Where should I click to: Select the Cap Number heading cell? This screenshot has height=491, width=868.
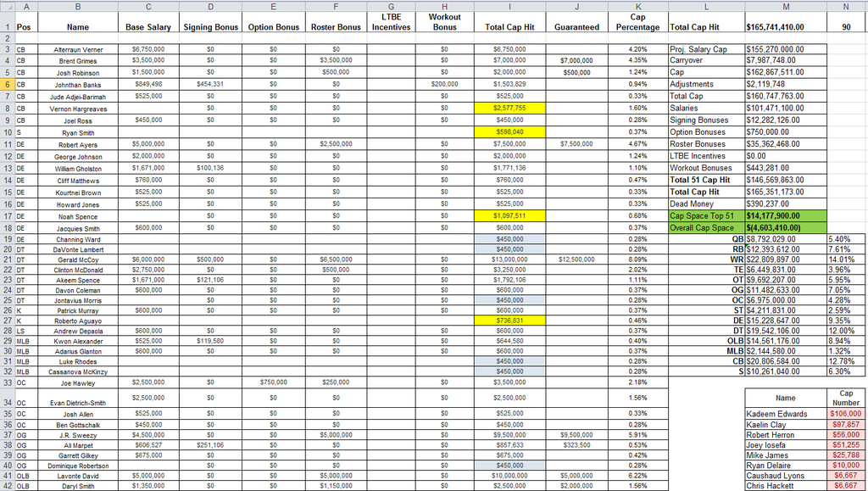click(846, 398)
